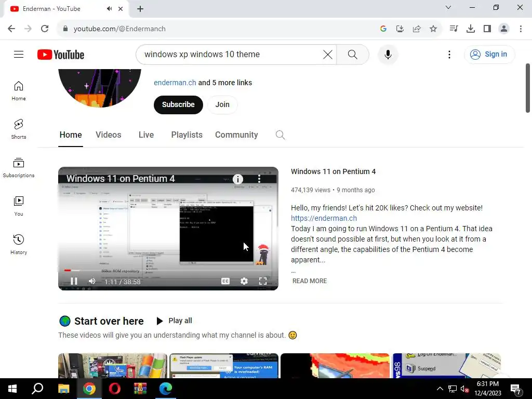The height and width of the screenshot is (399, 532).
Task: Click the install app icon in address bar
Action: point(400,29)
